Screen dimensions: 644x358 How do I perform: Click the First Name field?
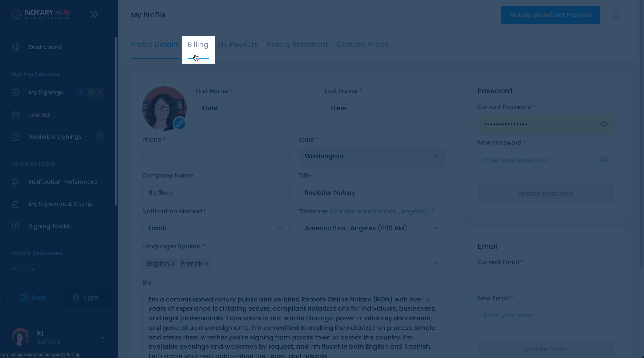[x=256, y=108]
